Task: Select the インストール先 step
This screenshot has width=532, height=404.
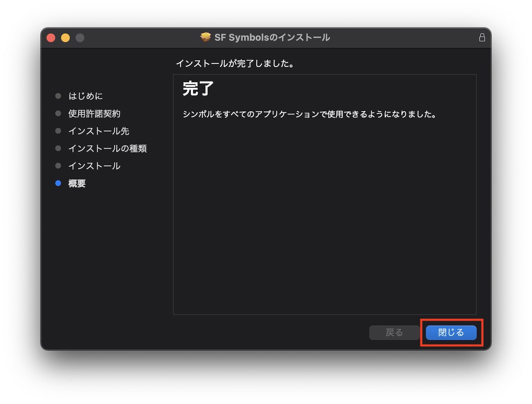Action: pos(99,131)
